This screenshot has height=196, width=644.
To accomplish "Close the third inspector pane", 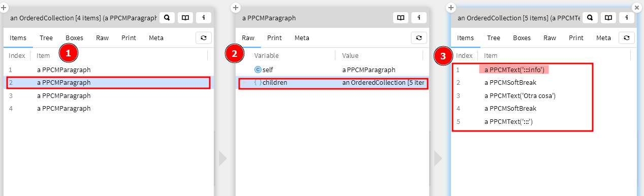I will click(x=636, y=8).
